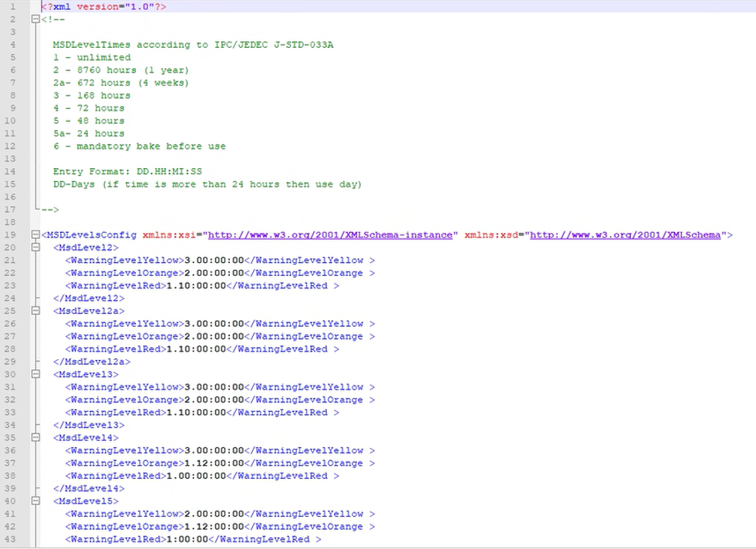Viewport: 756px width, 549px height.
Task: Click the xmlns:xsd attribute name
Action: point(491,235)
